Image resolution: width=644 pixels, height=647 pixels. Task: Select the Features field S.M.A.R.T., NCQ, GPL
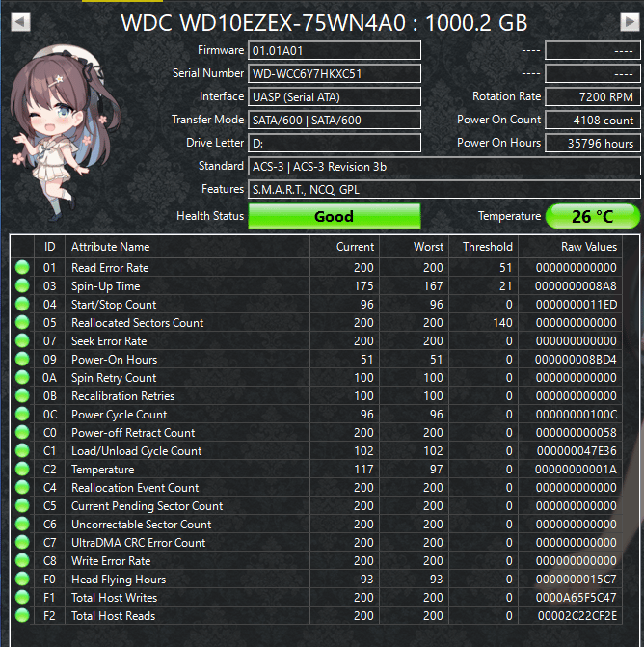[x=443, y=189]
